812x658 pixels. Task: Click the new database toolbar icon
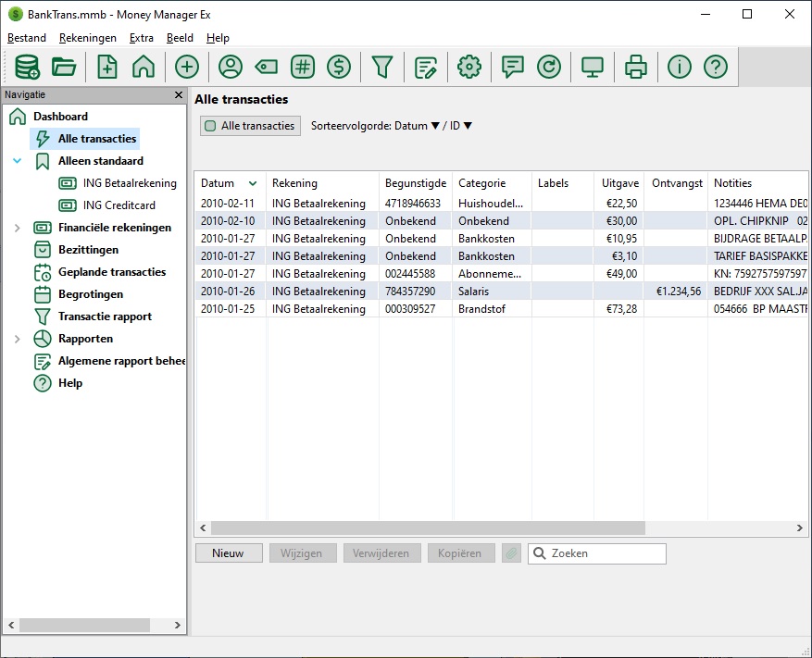click(27, 67)
